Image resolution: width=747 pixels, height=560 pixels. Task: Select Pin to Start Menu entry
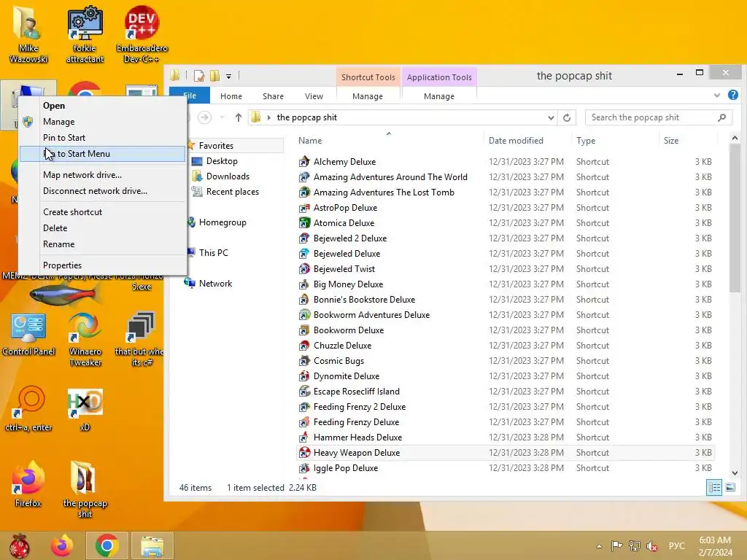102,154
